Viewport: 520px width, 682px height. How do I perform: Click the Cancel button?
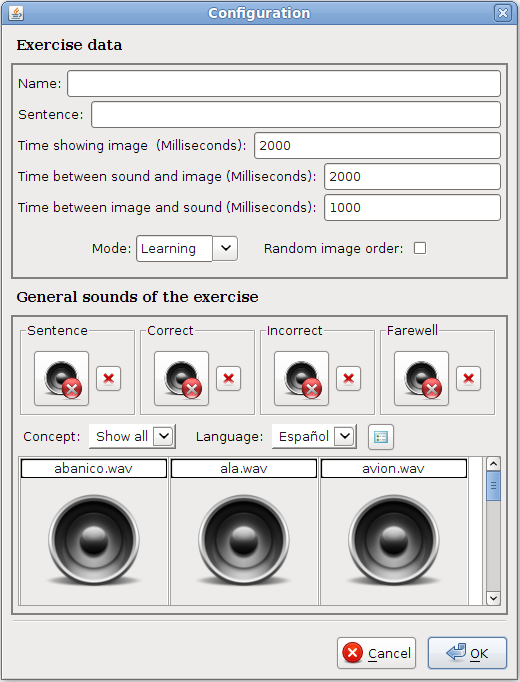(377, 653)
